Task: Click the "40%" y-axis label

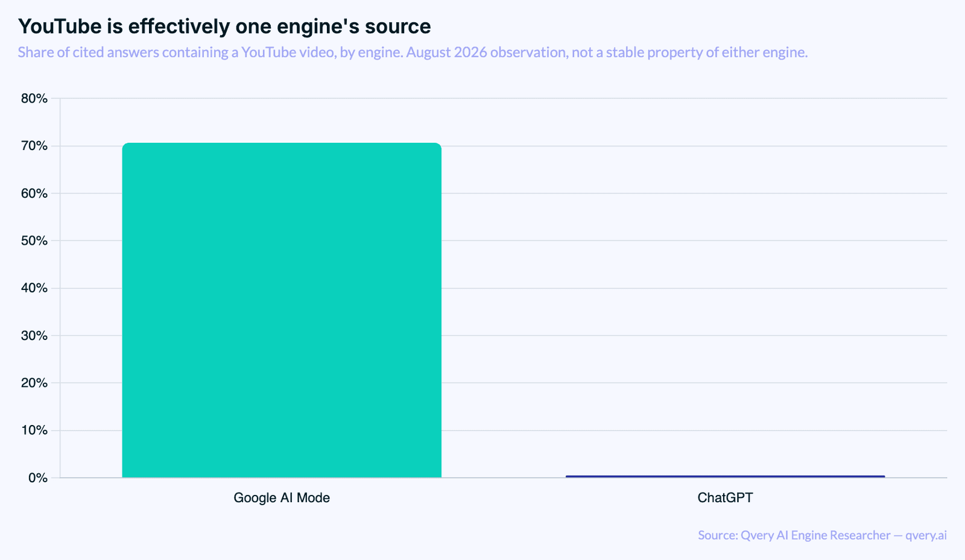Action: 34,288
